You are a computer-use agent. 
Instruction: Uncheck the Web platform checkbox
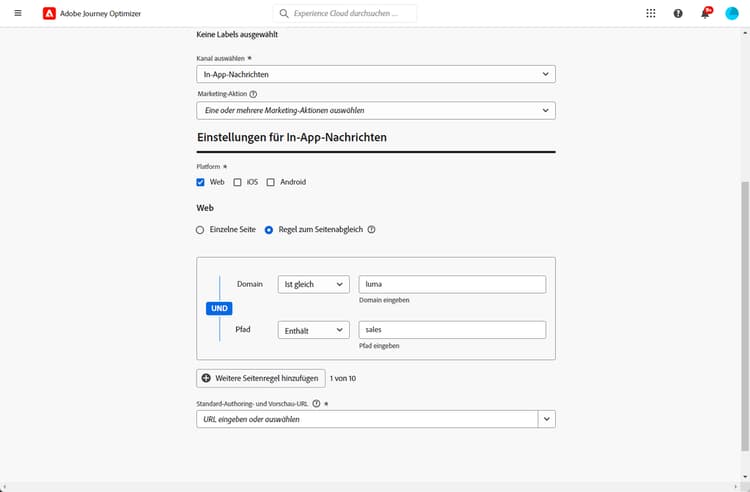click(x=202, y=182)
